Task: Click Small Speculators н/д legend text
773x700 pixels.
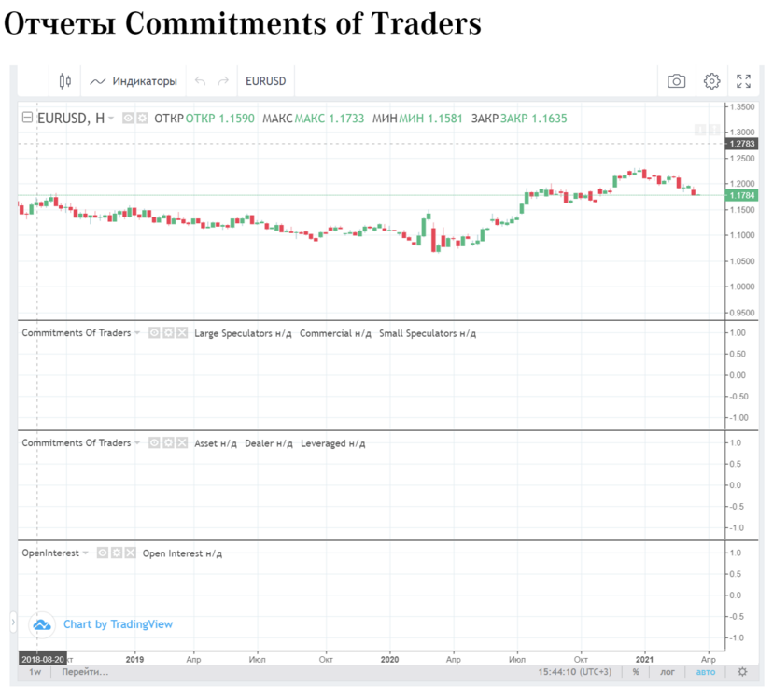Action: [x=428, y=333]
